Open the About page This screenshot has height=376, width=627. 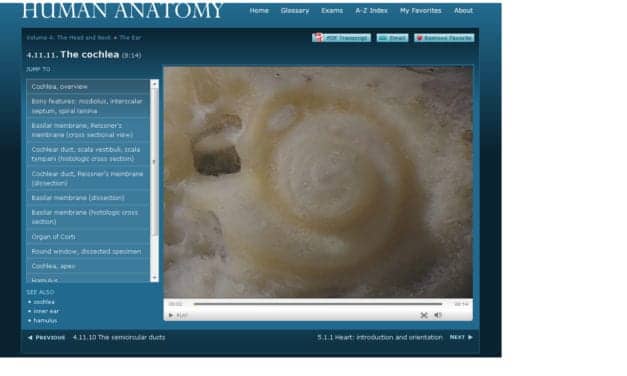463,11
